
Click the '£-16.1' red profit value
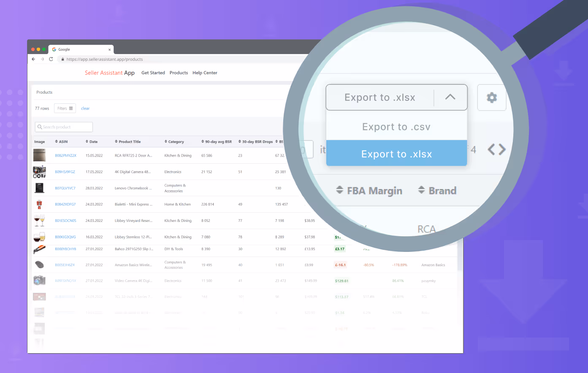click(340, 265)
